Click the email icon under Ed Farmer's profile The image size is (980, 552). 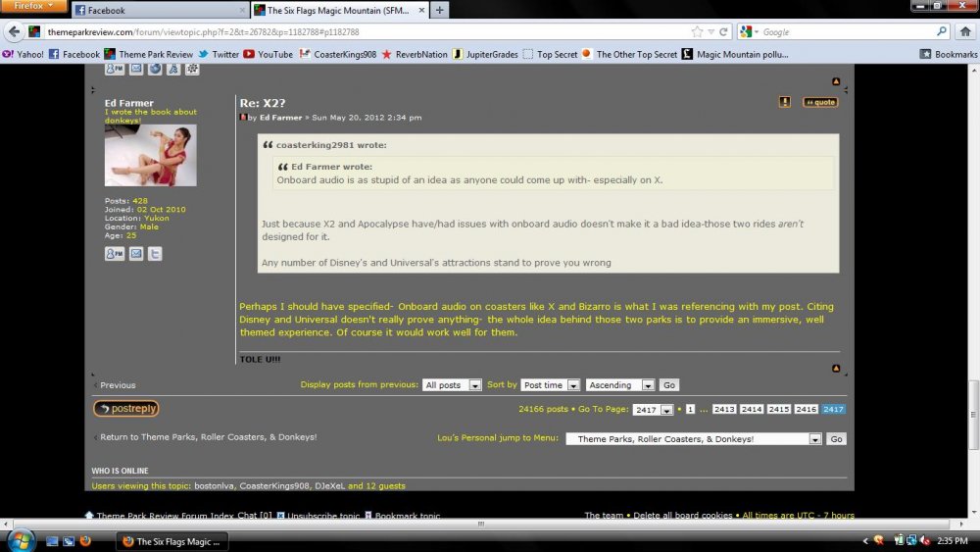pyautogui.click(x=136, y=254)
